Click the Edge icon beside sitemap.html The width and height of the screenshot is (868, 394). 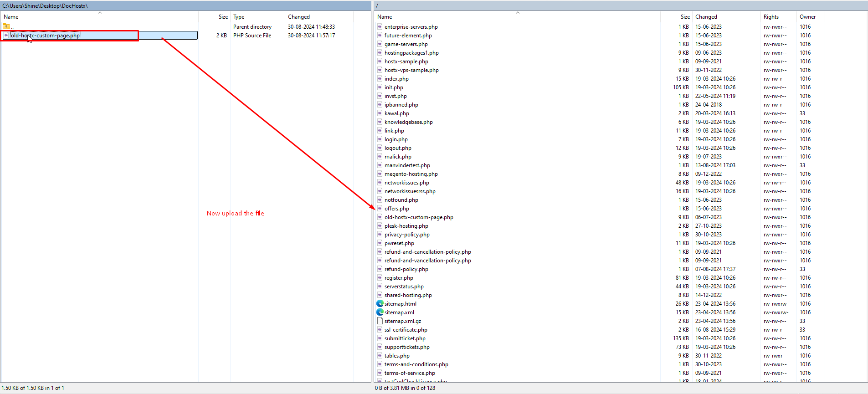380,304
